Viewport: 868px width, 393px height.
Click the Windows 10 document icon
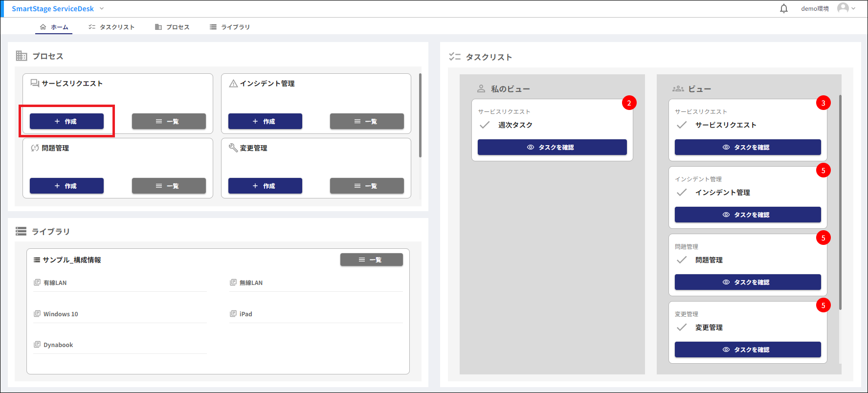tap(37, 314)
